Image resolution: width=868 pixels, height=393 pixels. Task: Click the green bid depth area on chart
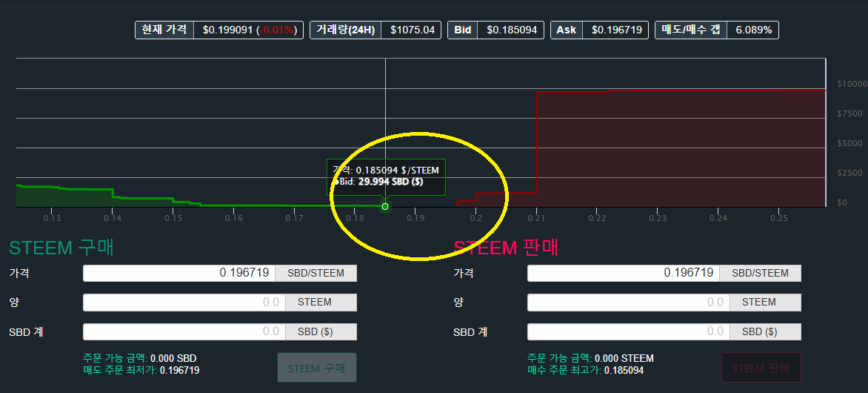tap(64, 197)
